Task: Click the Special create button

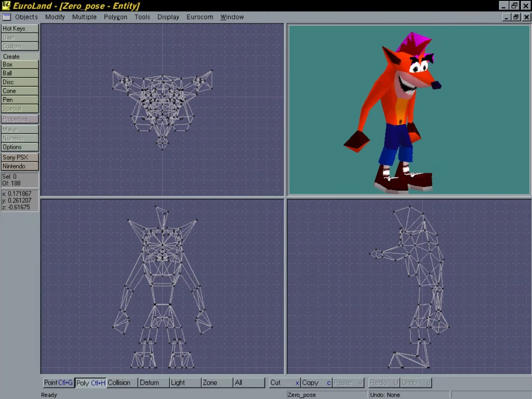Action: [20, 109]
